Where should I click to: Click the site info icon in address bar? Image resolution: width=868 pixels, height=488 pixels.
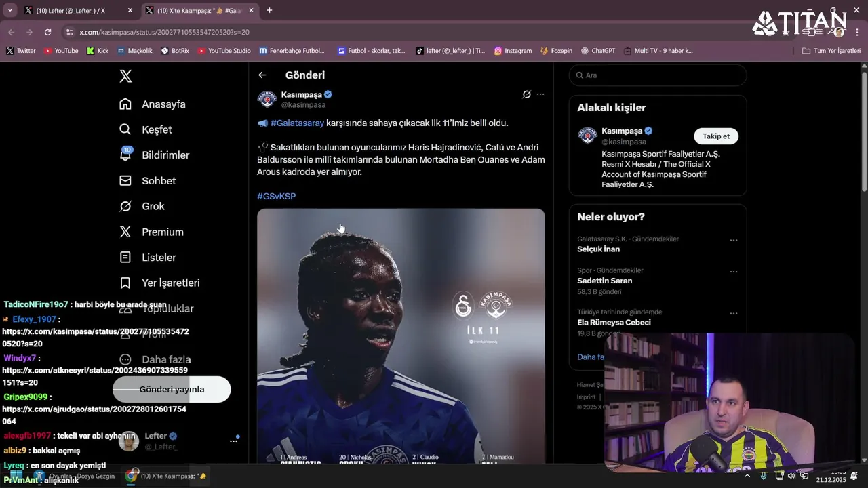tap(69, 32)
